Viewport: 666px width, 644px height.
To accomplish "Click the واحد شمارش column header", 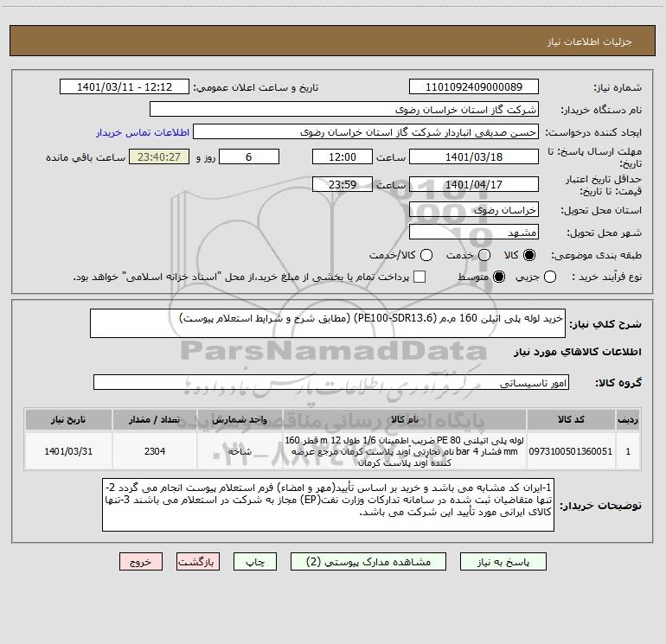I will click(240, 419).
